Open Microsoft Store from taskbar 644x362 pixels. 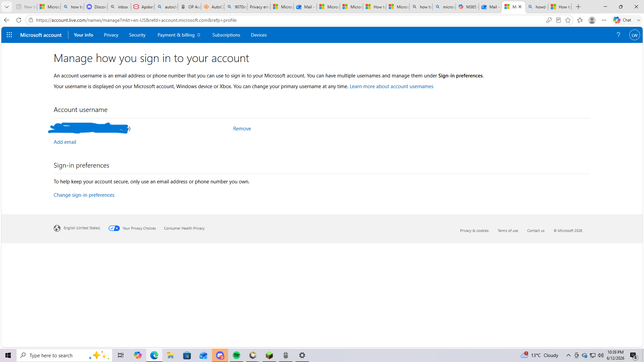(x=187, y=355)
